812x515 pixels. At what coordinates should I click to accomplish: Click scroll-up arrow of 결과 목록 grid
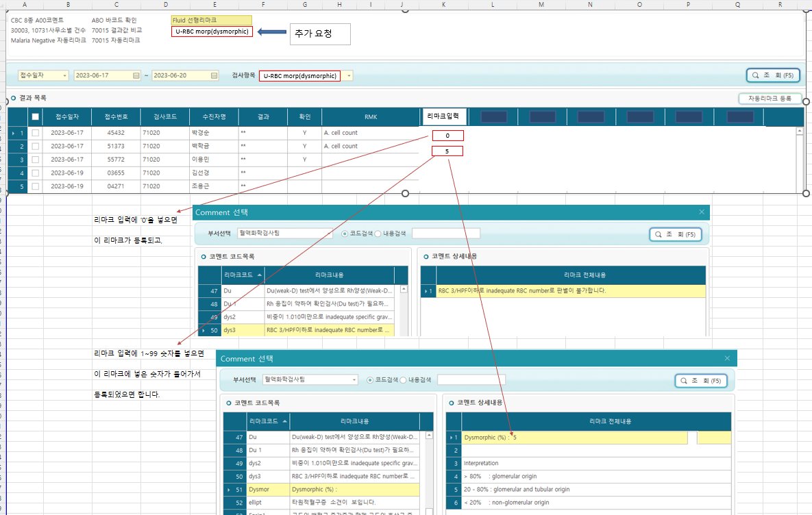[799, 131]
